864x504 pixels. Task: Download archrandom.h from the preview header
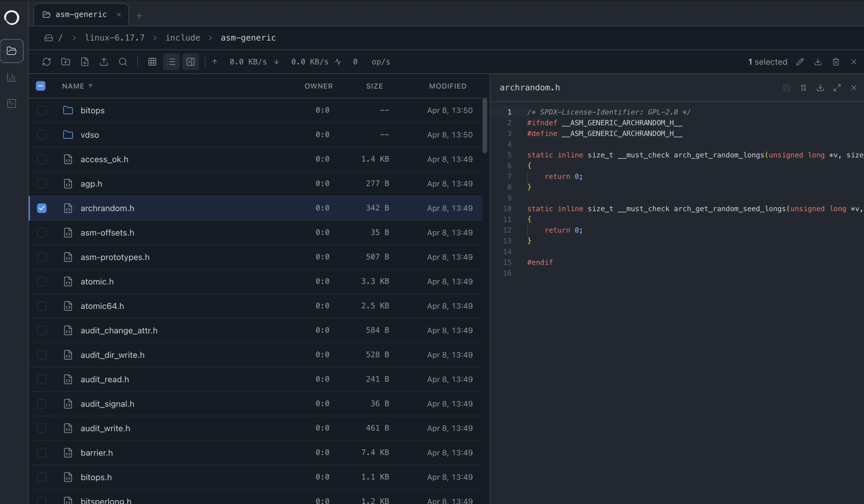pos(820,88)
